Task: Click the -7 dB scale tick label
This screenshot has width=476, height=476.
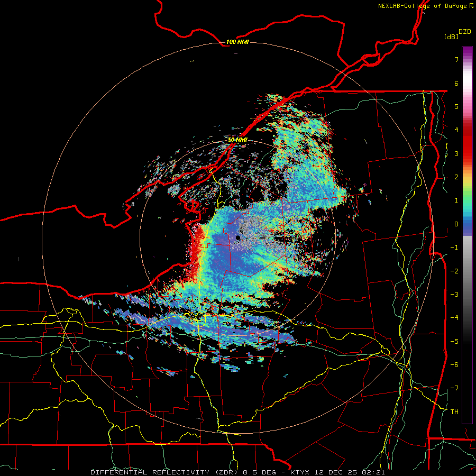Action: (x=454, y=388)
